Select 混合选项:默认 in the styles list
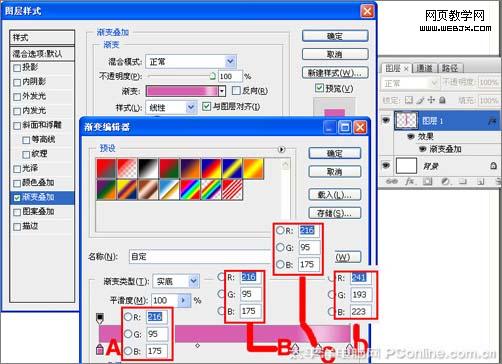502x364 pixels. (42, 54)
